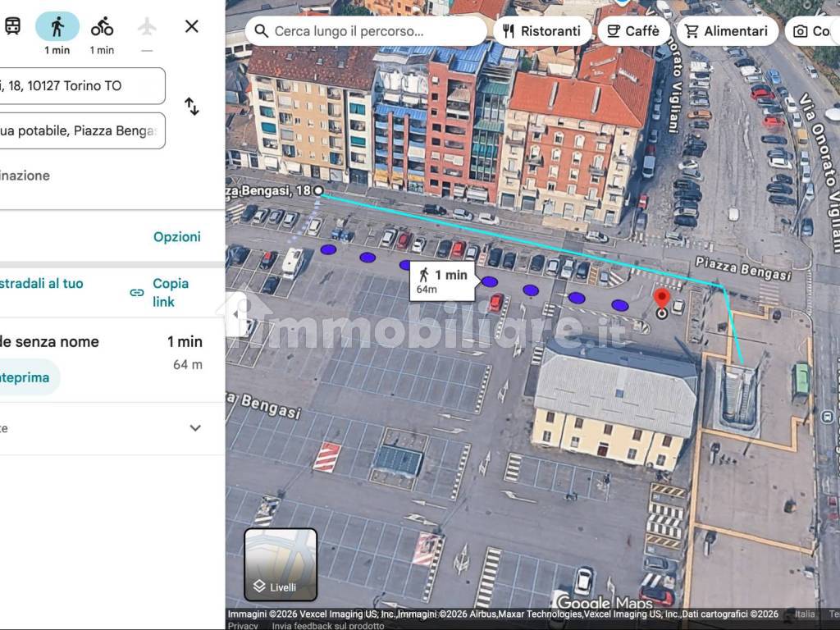840x630 pixels.
Task: Filter by Ristoranti
Action: tap(542, 31)
